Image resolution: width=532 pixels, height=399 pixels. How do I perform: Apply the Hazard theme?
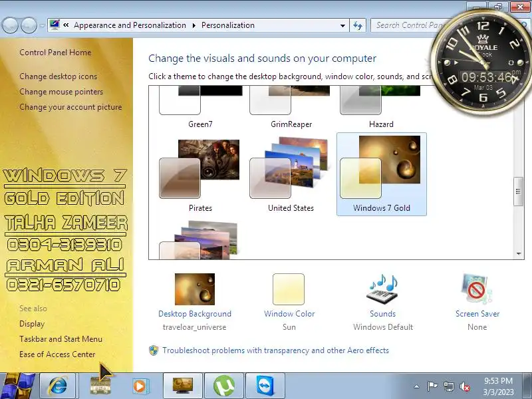pyautogui.click(x=381, y=107)
